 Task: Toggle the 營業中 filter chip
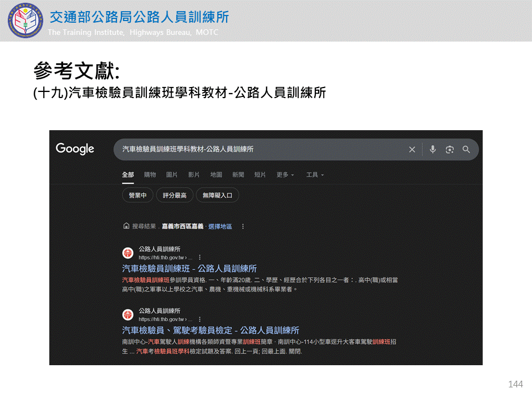[137, 196]
